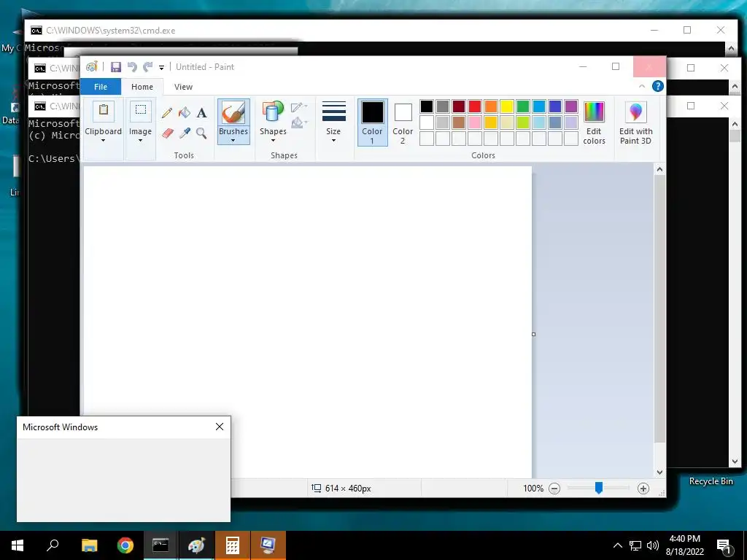Select the Pencil tool in Paint
Screen dimensions: 747x560
click(x=167, y=113)
